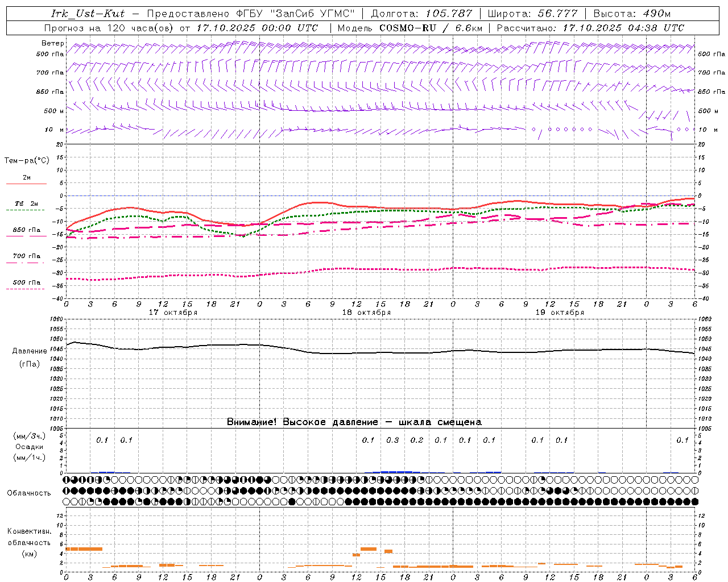Click the 700 гПа temperature legend entry
The width and height of the screenshot is (728, 582).
pyautogui.click(x=27, y=256)
